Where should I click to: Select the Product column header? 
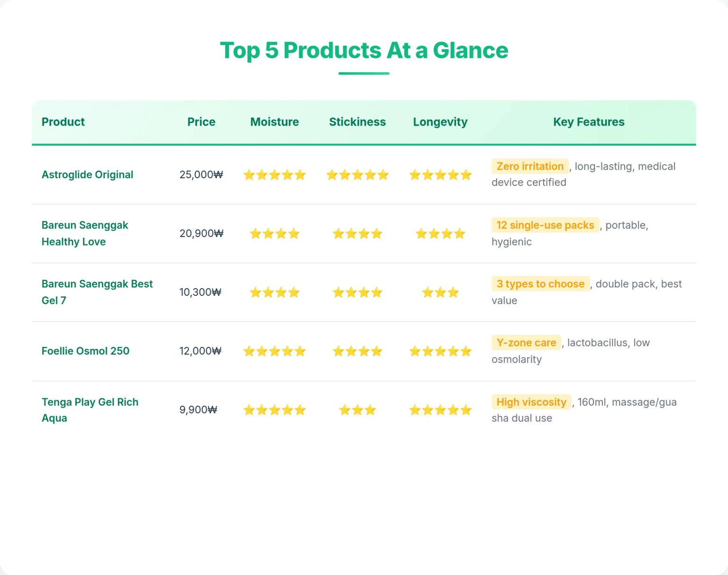[63, 122]
